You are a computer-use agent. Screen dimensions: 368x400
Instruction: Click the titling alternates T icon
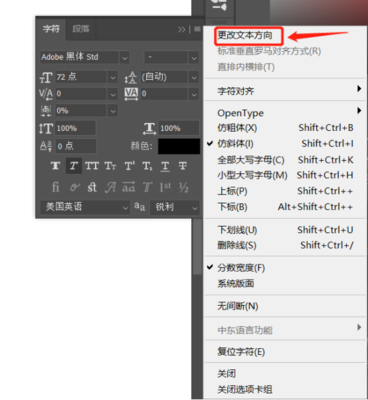tap(147, 187)
